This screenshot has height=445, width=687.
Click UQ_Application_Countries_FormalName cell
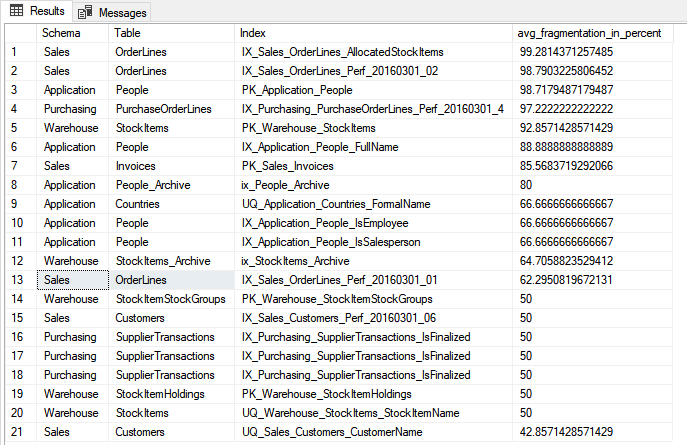click(373, 204)
